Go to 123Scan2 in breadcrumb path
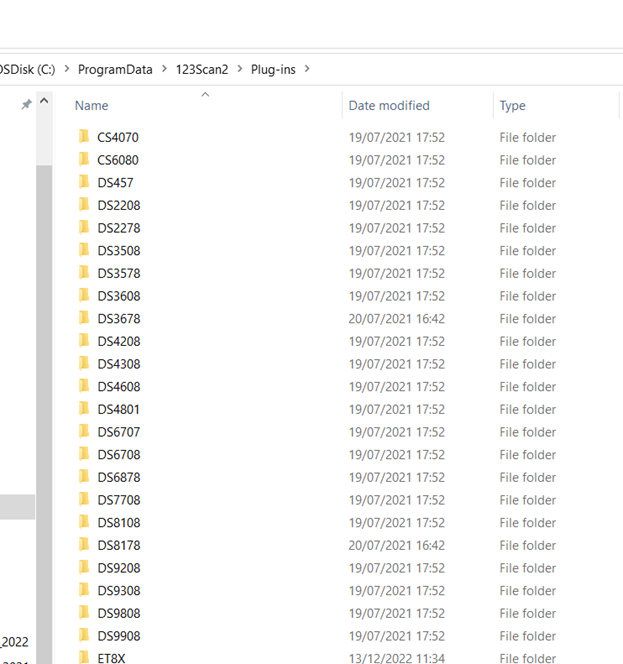The width and height of the screenshot is (623, 664). 202,69
